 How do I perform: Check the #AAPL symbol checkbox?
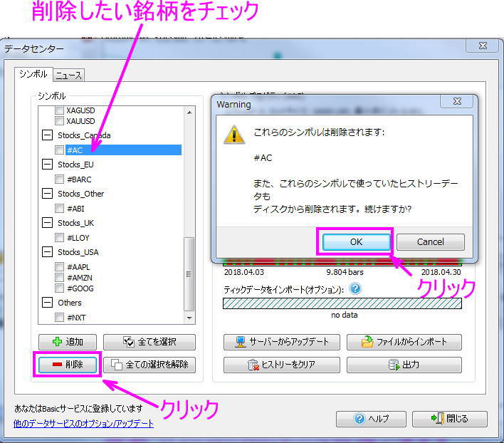[x=60, y=267]
